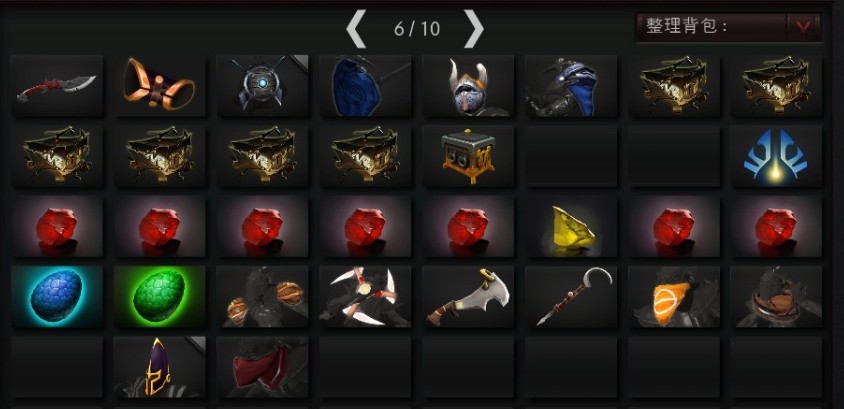Go to next inventory page arrow
Viewport: 844px width, 409px height.
click(x=473, y=29)
